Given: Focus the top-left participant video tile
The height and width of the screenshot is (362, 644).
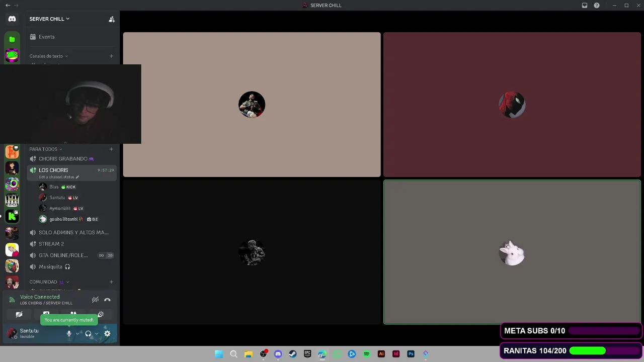Looking at the screenshot, I should pyautogui.click(x=252, y=105).
